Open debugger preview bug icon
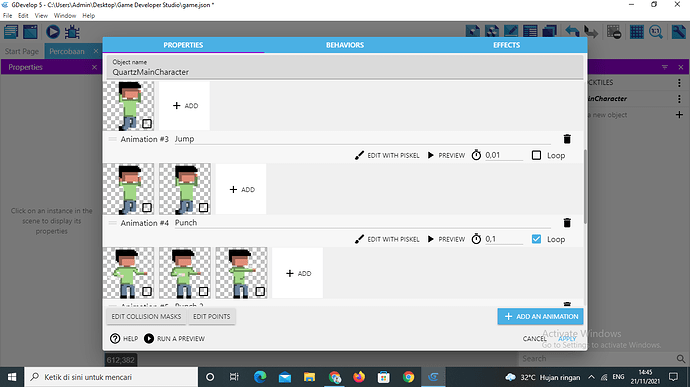 tap(72, 32)
